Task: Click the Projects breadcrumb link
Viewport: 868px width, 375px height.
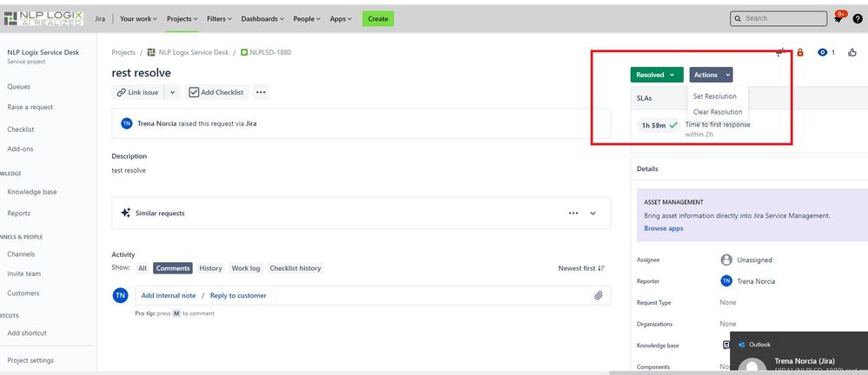Action: point(123,53)
